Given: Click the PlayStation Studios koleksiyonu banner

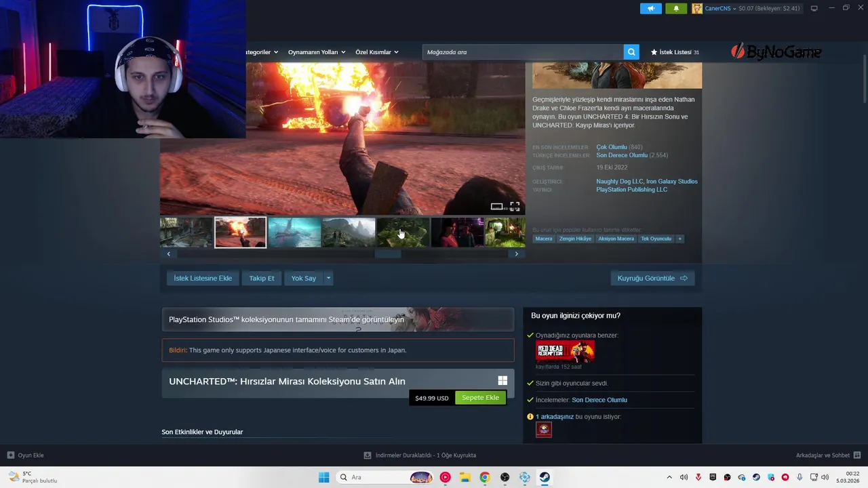Looking at the screenshot, I should pyautogui.click(x=338, y=319).
